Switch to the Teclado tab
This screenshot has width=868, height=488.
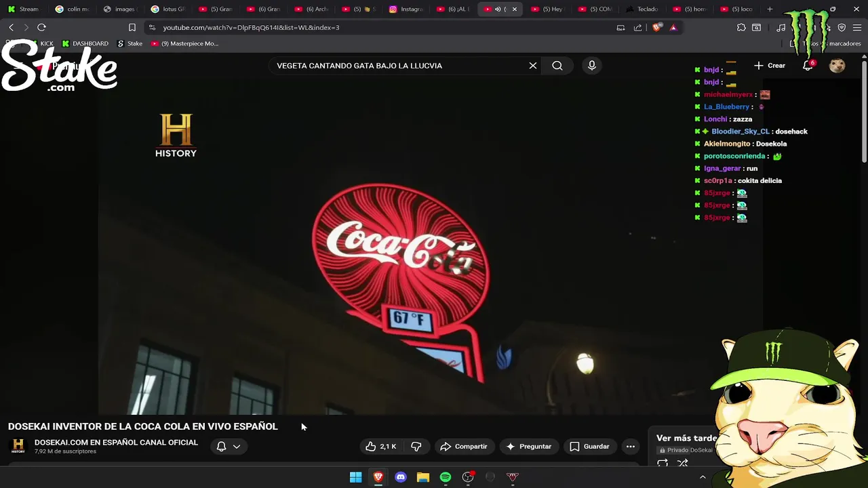tap(643, 9)
